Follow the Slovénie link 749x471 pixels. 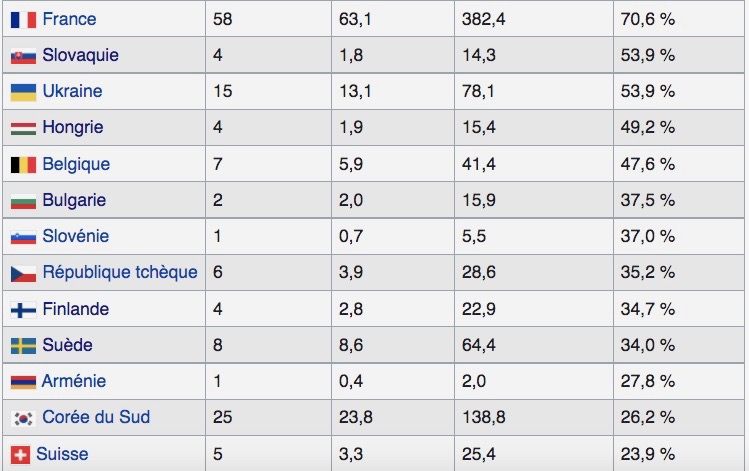pos(75,236)
